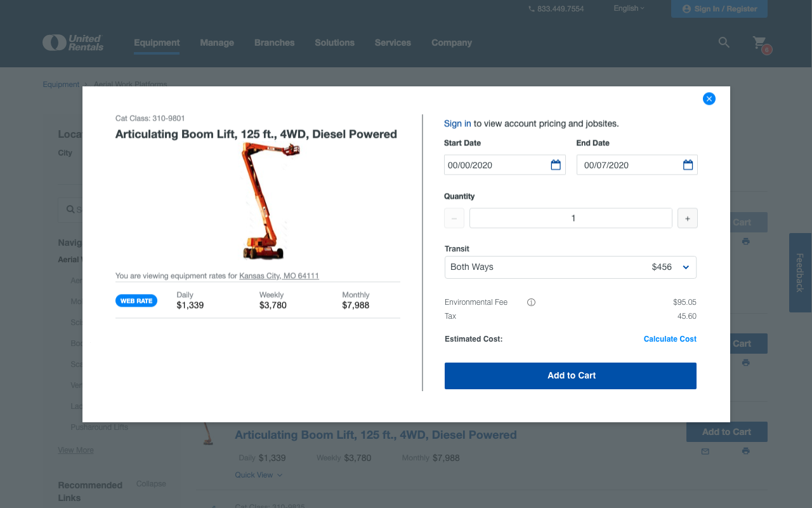Click the modal title Articulating Boom Lift, 125 ft.
The height and width of the screenshot is (508, 812).
[256, 134]
